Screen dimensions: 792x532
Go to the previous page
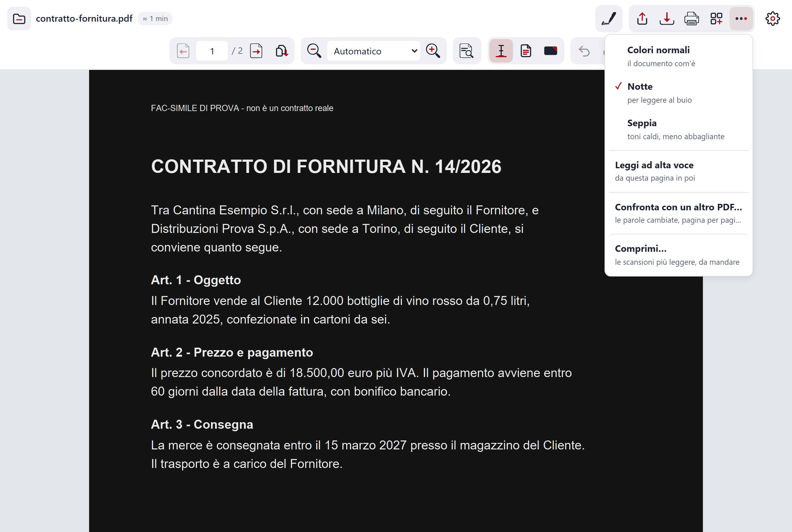pos(183,51)
